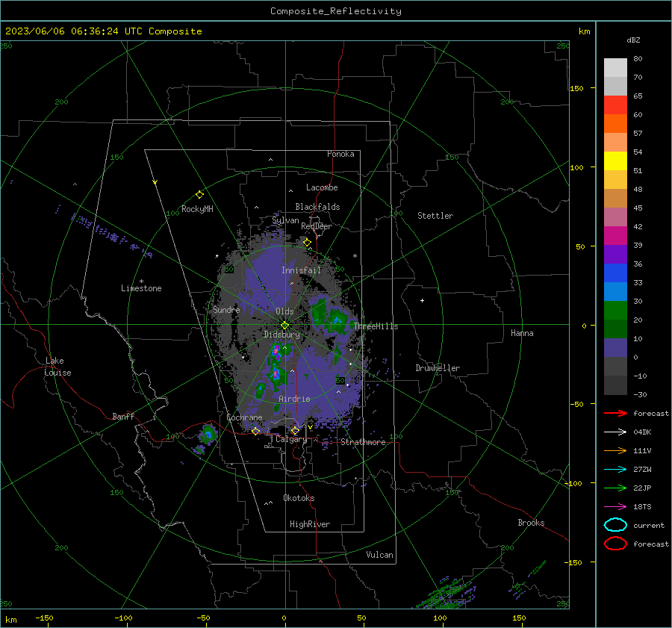Select the purple 39 dBZ color swatch
672x628 pixels.
(x=615, y=254)
